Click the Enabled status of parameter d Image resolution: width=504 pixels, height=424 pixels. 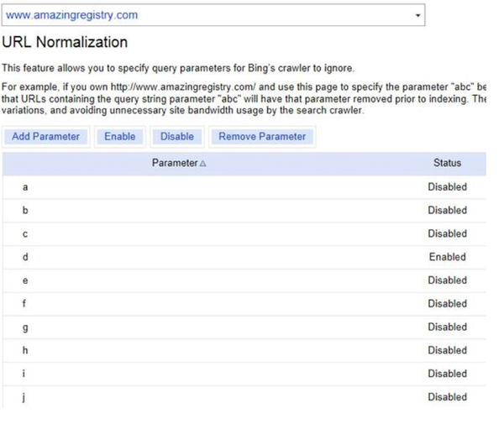tap(448, 257)
